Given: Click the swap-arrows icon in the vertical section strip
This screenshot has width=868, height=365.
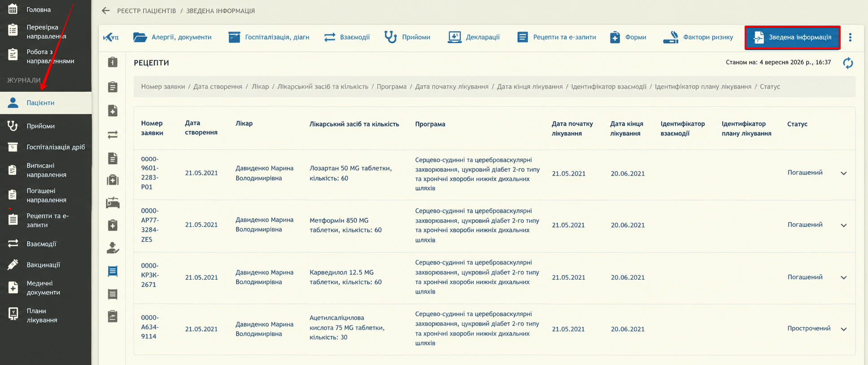Looking at the screenshot, I should [x=113, y=135].
